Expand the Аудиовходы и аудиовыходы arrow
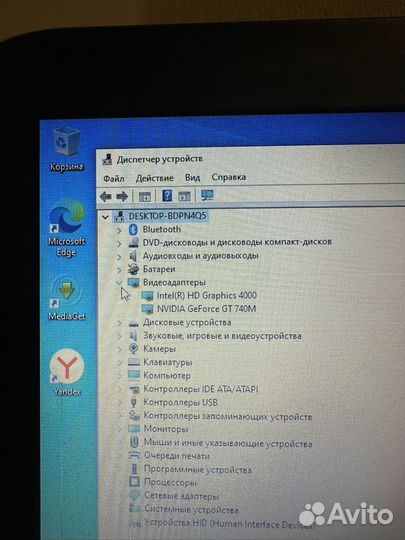Screen dimensions: 405x540 (x=119, y=257)
